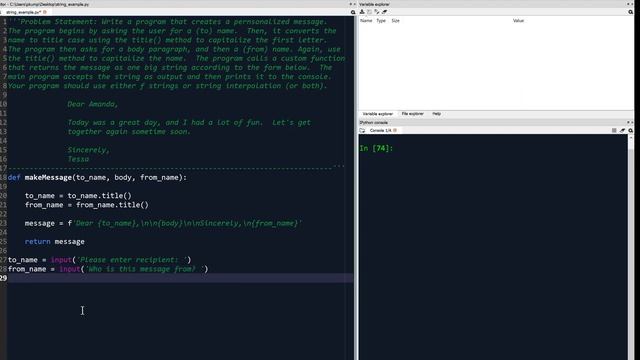Image resolution: width=640 pixels, height=360 pixels.
Task: Sort variables by Value column header
Action: tap(518, 20)
